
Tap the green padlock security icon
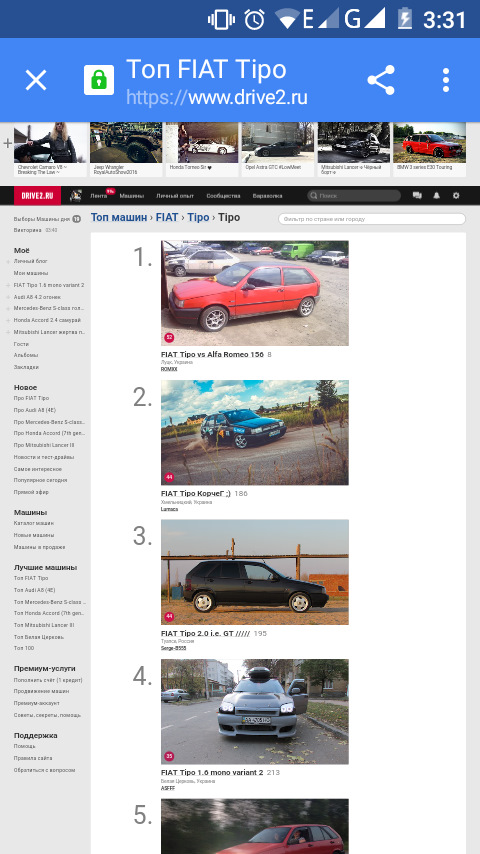click(x=99, y=80)
